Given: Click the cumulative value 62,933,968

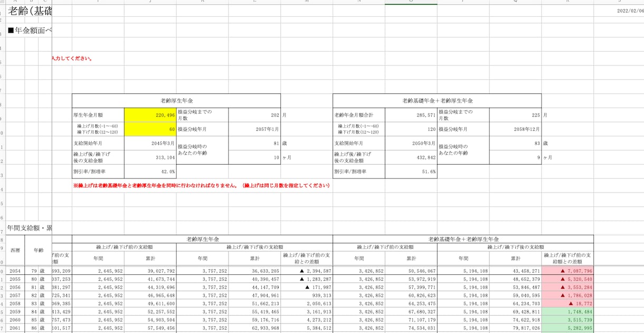Looking at the screenshot, I should [254, 328].
